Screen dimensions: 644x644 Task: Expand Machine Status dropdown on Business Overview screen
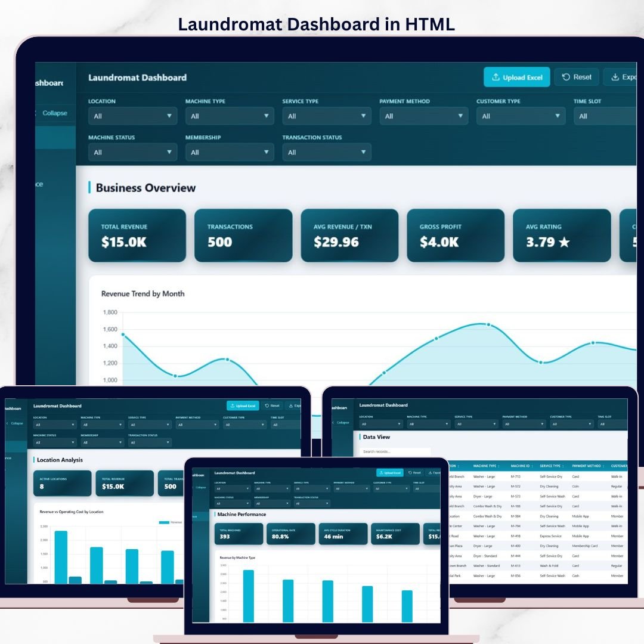[132, 153]
